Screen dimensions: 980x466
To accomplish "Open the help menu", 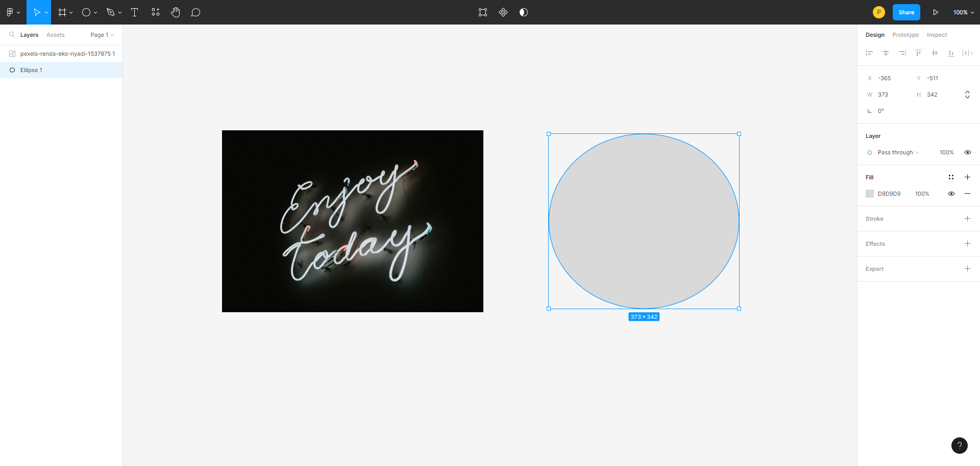I will (960, 446).
